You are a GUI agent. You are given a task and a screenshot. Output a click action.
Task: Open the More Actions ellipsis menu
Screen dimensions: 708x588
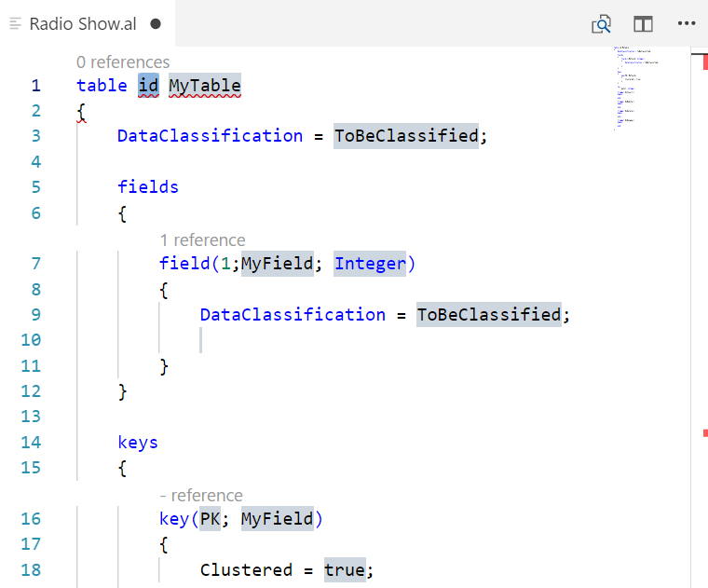687,23
